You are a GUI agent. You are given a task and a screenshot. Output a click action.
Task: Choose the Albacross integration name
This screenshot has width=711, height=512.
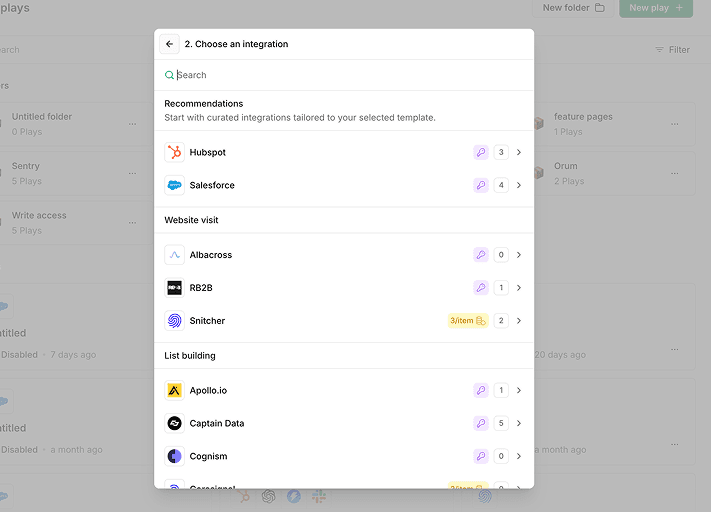(x=211, y=255)
